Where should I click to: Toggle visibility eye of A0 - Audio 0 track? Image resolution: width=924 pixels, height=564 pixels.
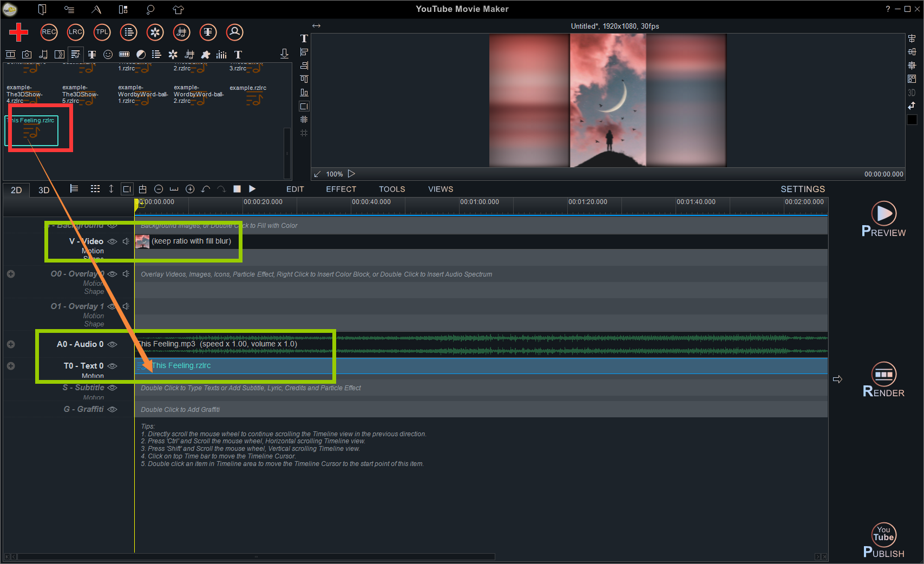[112, 344]
